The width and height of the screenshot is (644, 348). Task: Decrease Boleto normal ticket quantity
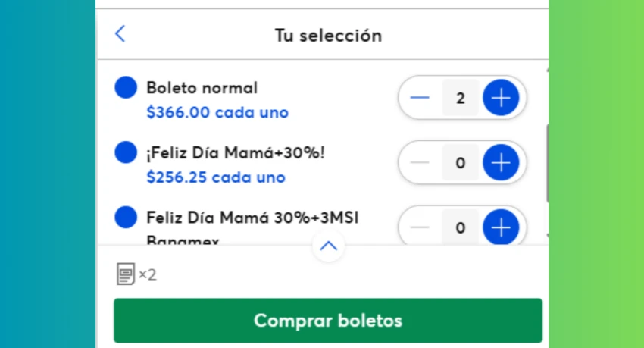point(419,98)
